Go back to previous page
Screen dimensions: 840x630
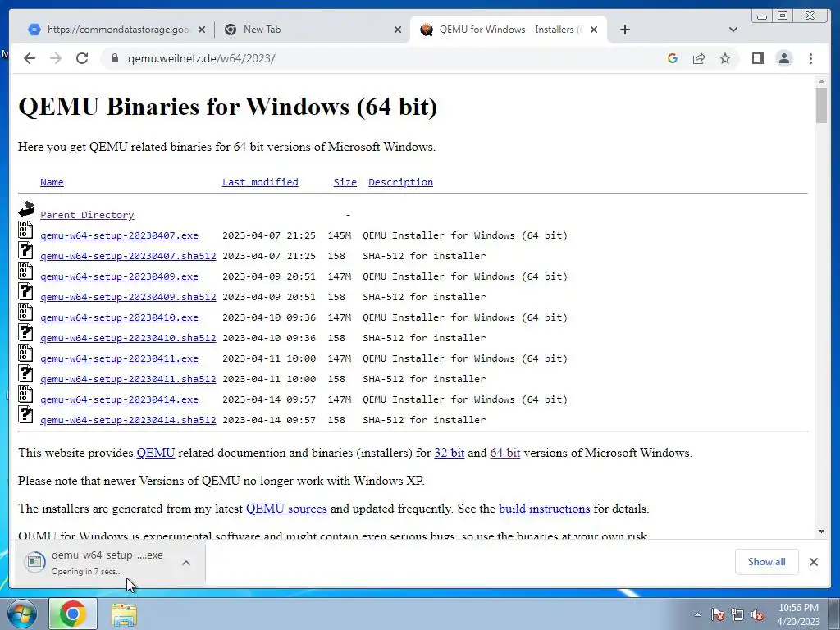click(30, 58)
